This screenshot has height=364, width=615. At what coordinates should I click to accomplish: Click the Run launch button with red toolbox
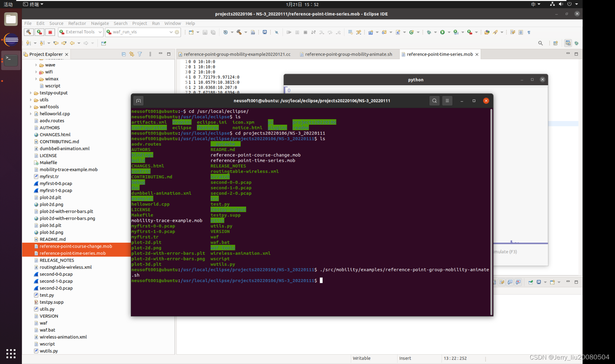click(39, 32)
